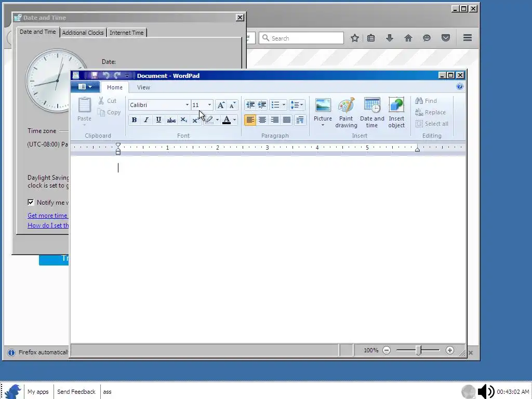Toggle Bold formatting in WordPad

click(x=134, y=120)
